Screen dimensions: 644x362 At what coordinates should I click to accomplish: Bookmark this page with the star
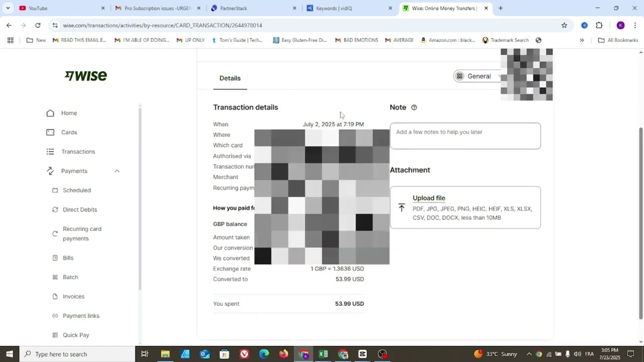(564, 25)
